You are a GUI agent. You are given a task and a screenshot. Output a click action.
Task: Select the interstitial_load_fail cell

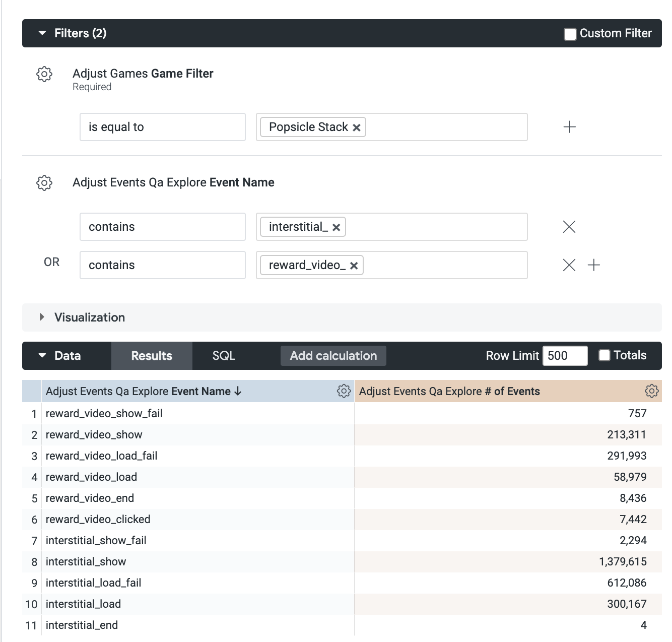point(198,583)
